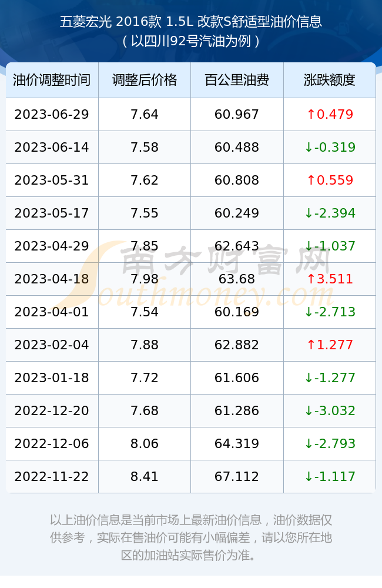Select the 7.64 adjusted price cell
Viewport: 382px width, 588px height.
click(x=145, y=115)
